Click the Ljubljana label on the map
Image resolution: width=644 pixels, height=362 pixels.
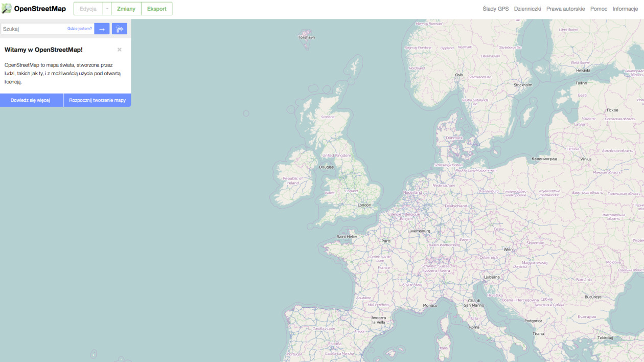click(x=492, y=277)
